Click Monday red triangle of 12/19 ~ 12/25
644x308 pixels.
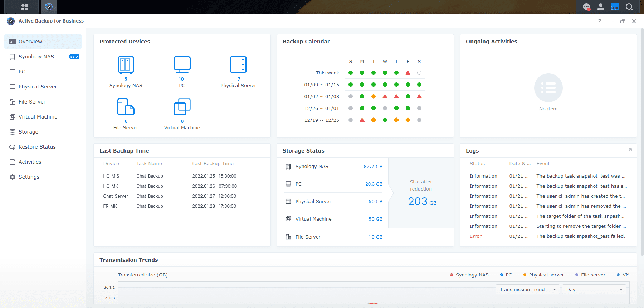point(362,120)
